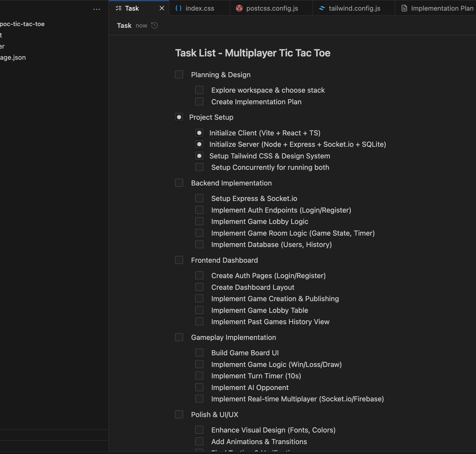Check the Explore workspace & choose stack task
Viewport: 476px width, 454px height.
coord(200,90)
